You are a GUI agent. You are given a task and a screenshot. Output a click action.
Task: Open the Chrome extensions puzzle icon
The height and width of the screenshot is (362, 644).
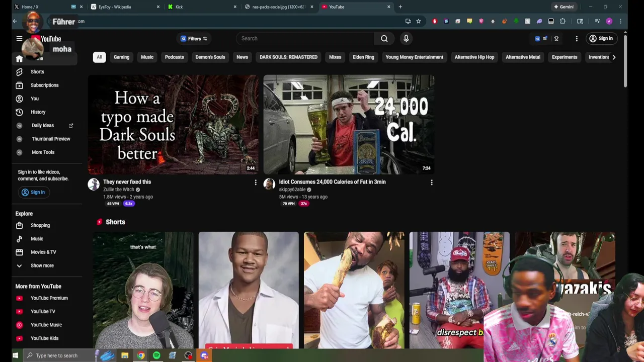coord(562,21)
